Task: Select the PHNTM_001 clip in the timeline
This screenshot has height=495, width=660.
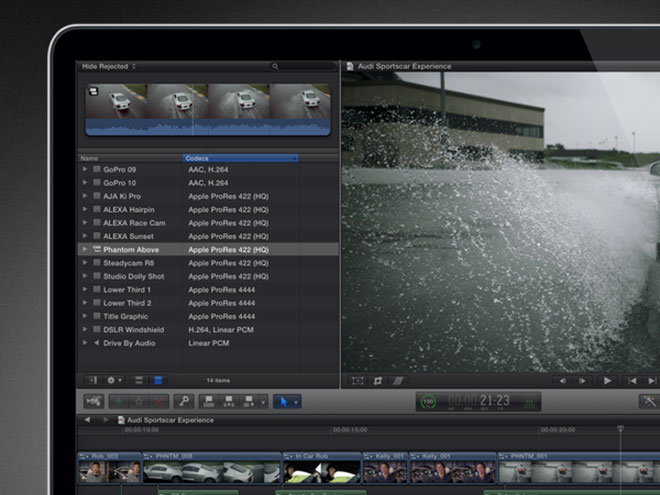Action: tap(579, 468)
